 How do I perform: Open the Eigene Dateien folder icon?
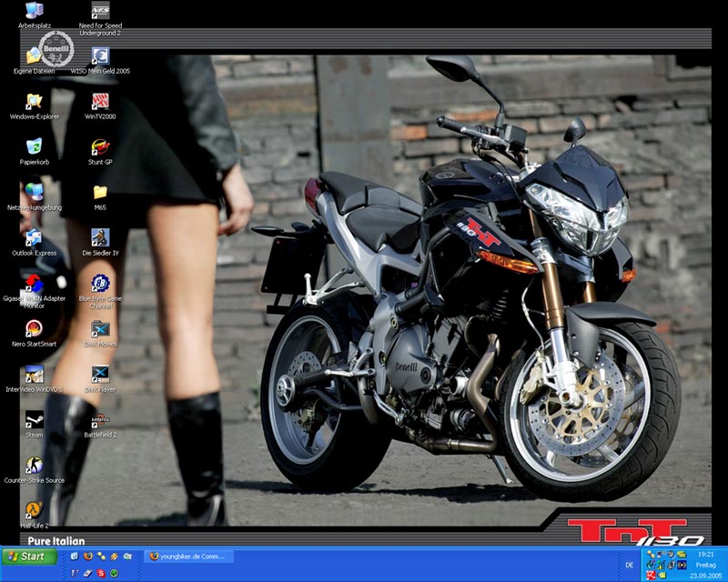pos(34,60)
